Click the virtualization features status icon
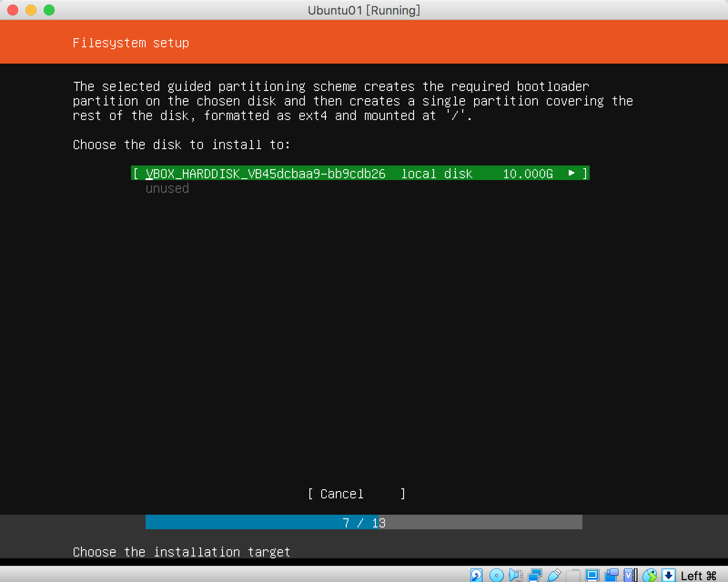 coord(630,575)
